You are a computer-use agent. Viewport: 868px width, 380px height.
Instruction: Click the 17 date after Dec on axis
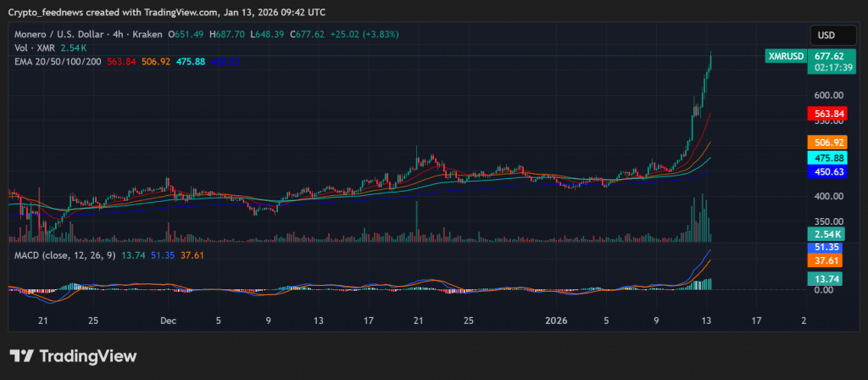[370, 320]
